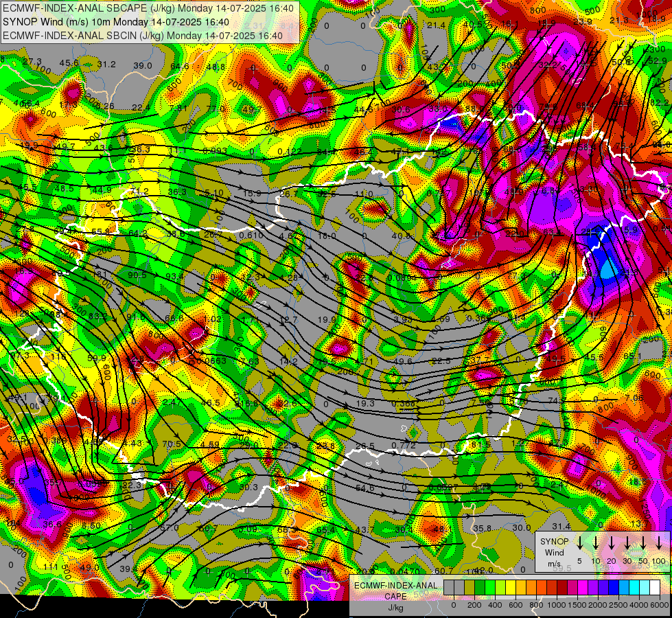Pick the dark red swatch in CAPE legend
Image resolution: width=672 pixels, height=618 pixels.
[562, 588]
